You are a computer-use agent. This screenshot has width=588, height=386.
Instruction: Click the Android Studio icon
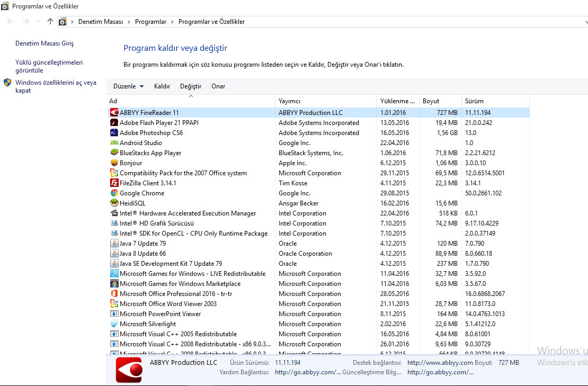(x=114, y=143)
